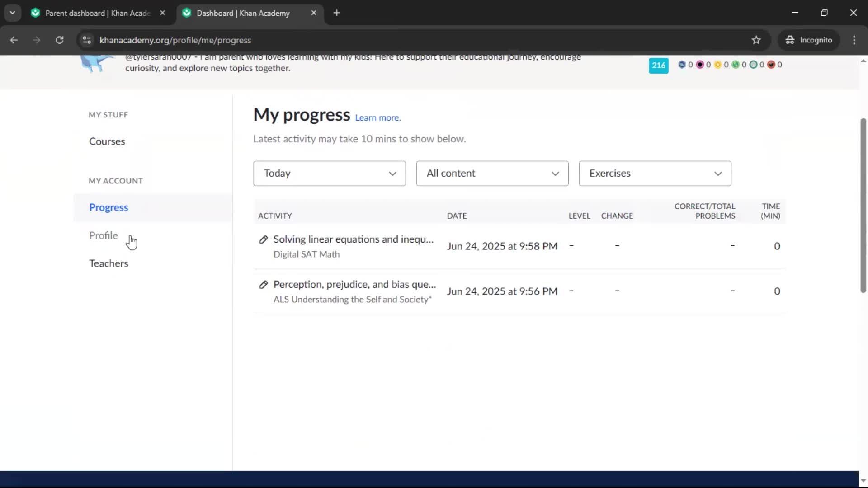Image resolution: width=868 pixels, height=488 pixels.
Task: Click the scrollbar up arrow
Action: pyautogui.click(x=863, y=61)
